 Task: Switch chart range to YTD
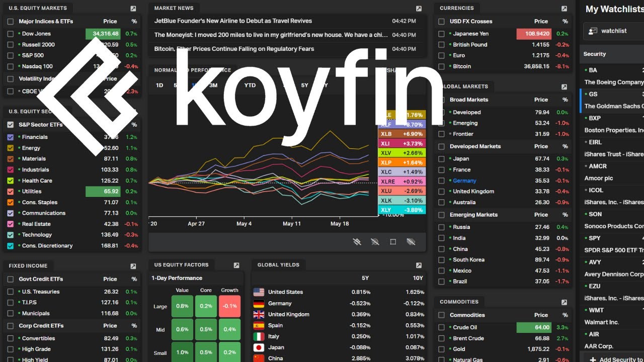(x=250, y=85)
